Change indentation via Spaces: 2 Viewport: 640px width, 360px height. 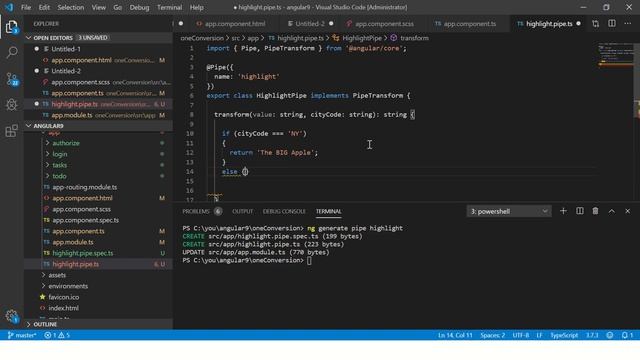pyautogui.click(x=492, y=335)
